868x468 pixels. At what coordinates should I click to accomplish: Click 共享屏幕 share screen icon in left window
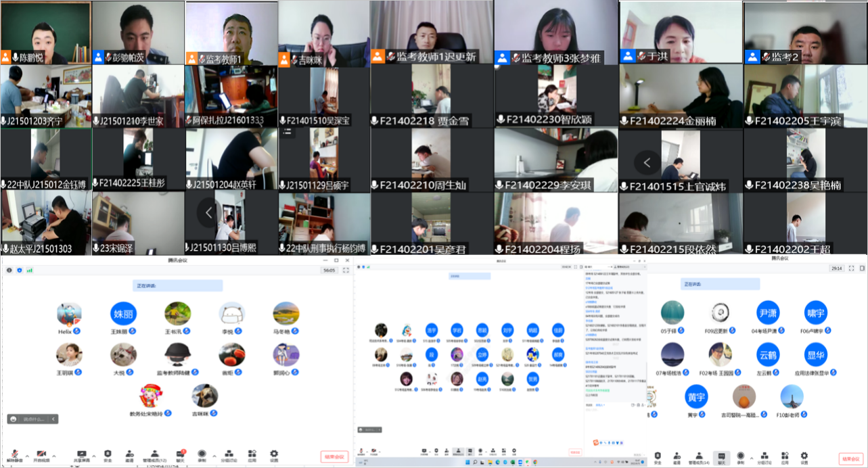(x=82, y=455)
